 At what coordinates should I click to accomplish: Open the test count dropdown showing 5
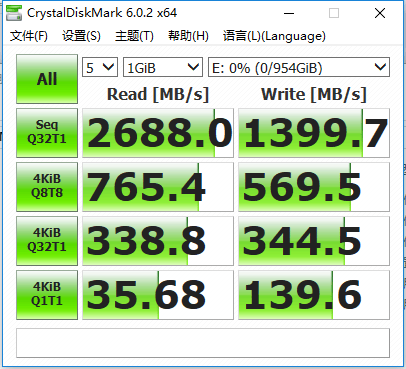(100, 67)
